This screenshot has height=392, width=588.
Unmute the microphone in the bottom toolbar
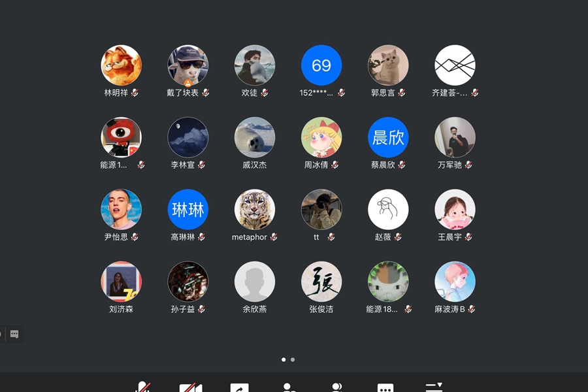click(143, 387)
